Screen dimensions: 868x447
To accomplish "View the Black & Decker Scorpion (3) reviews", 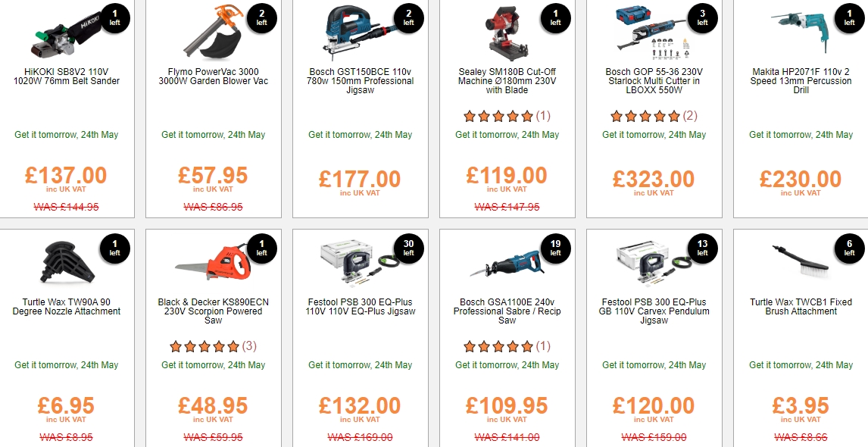I will [214, 346].
